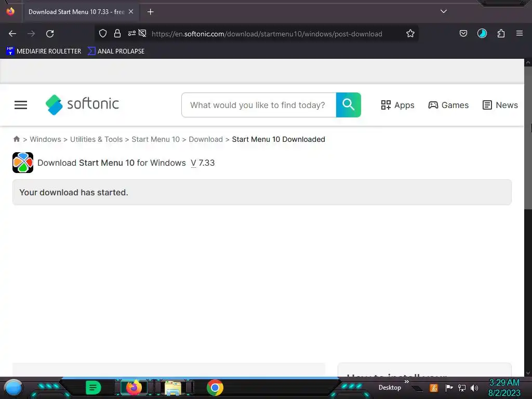
Task: Open File Explorer from the taskbar
Action: [x=172, y=388]
